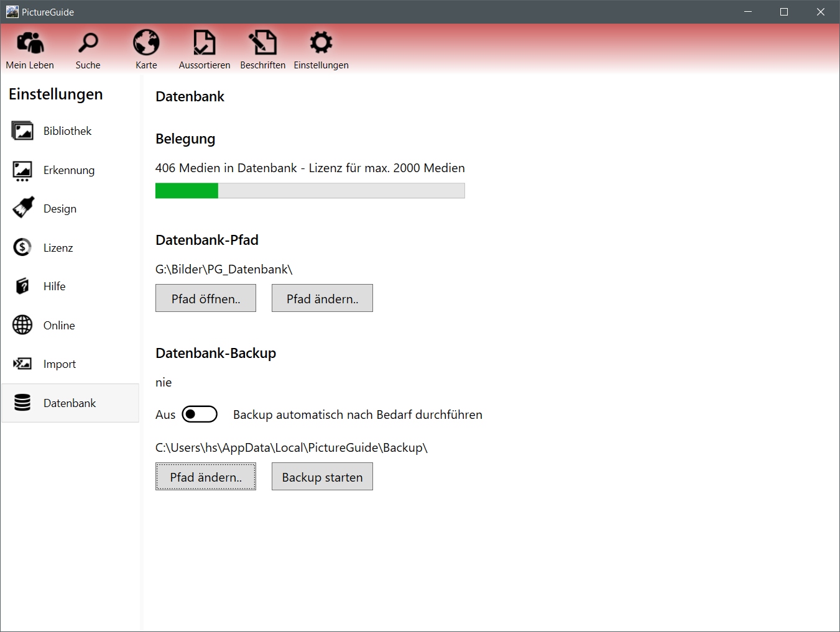Screen dimensions: 840x632
Task: Click the Backup automatisch nach Bedarf label
Action: click(358, 414)
